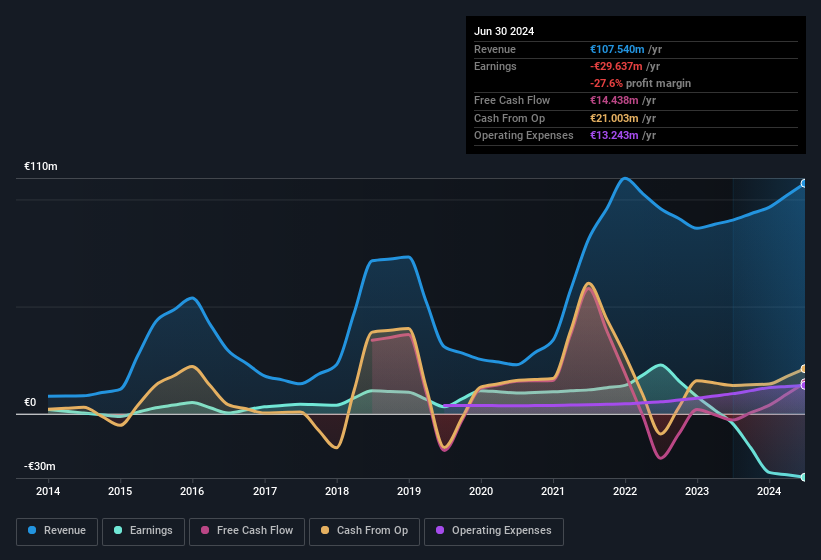Toggle the Earnings legend series
Screen dimensions: 821x560
point(143,531)
